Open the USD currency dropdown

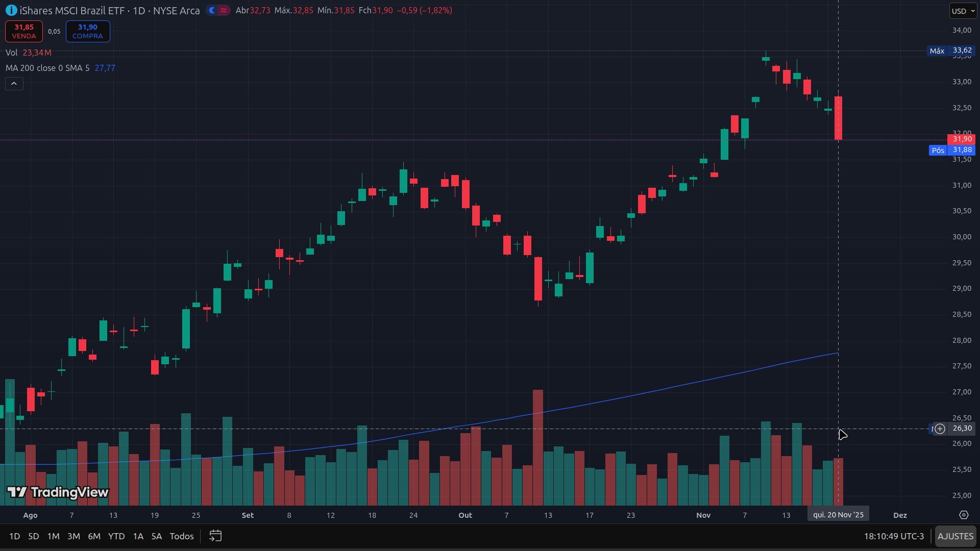pyautogui.click(x=963, y=11)
